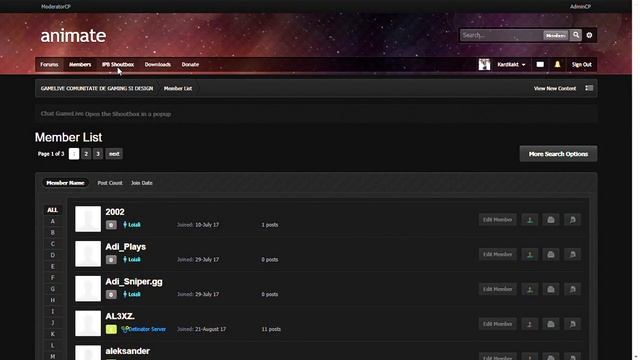Open the KardRakt user dropdown menu

[511, 64]
